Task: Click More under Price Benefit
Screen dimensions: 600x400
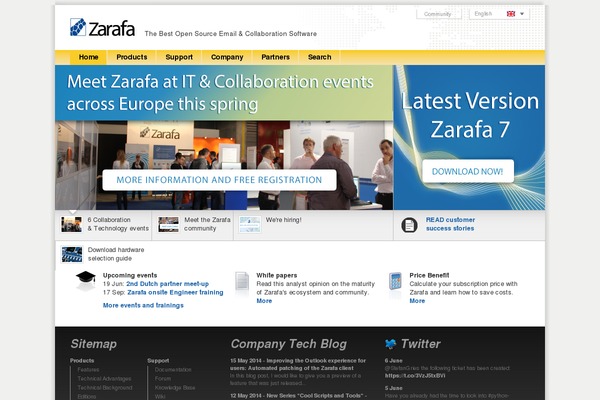Action: [417, 301]
